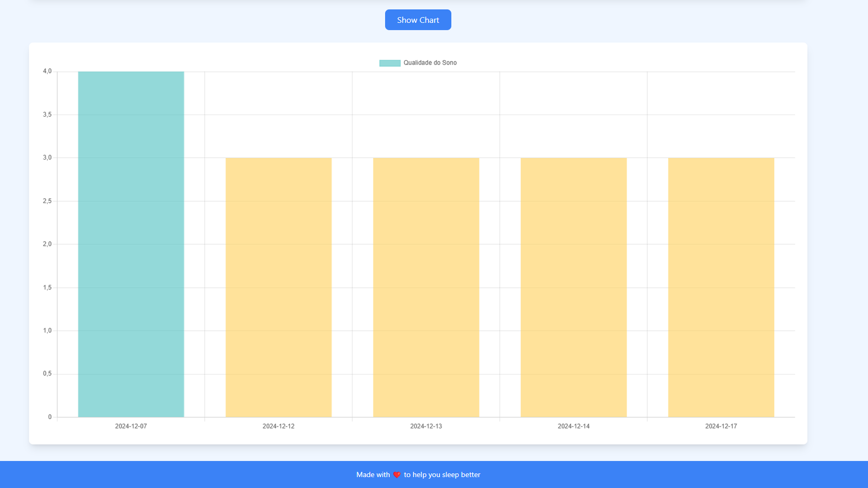This screenshot has height=488, width=868.
Task: Click the 2,5 y-axis value
Action: 47,201
